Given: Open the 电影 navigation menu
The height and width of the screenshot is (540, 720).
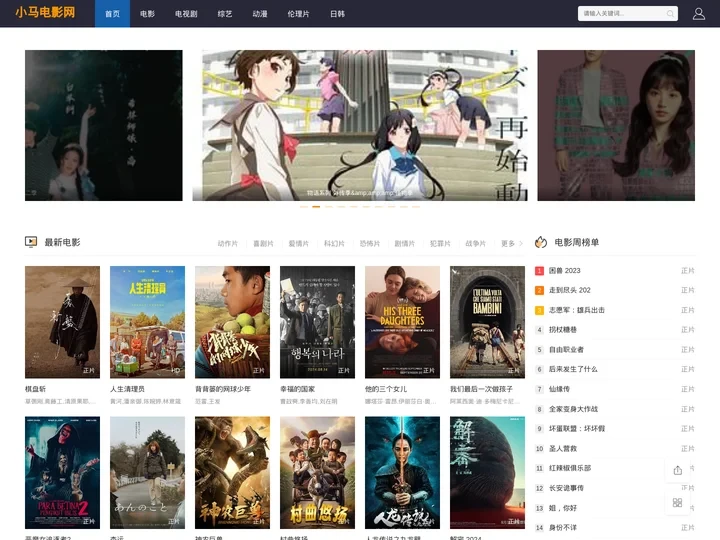Looking at the screenshot, I should (x=147, y=14).
